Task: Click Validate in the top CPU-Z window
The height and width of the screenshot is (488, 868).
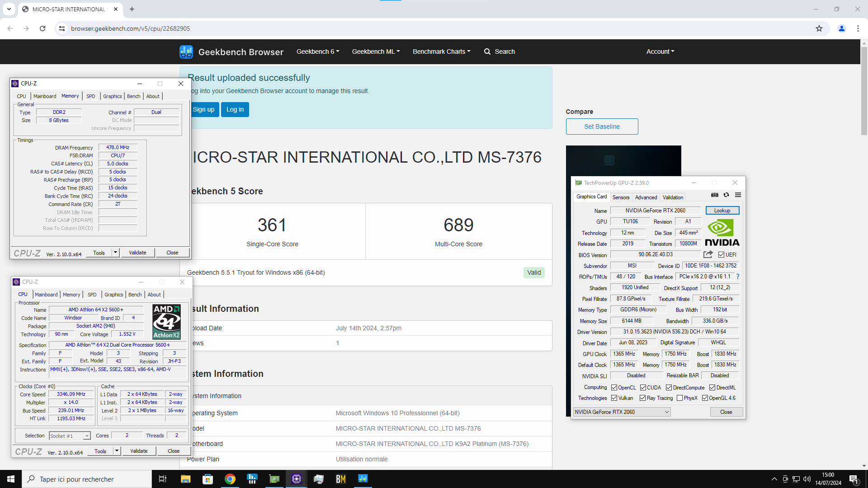Action: [x=137, y=253]
